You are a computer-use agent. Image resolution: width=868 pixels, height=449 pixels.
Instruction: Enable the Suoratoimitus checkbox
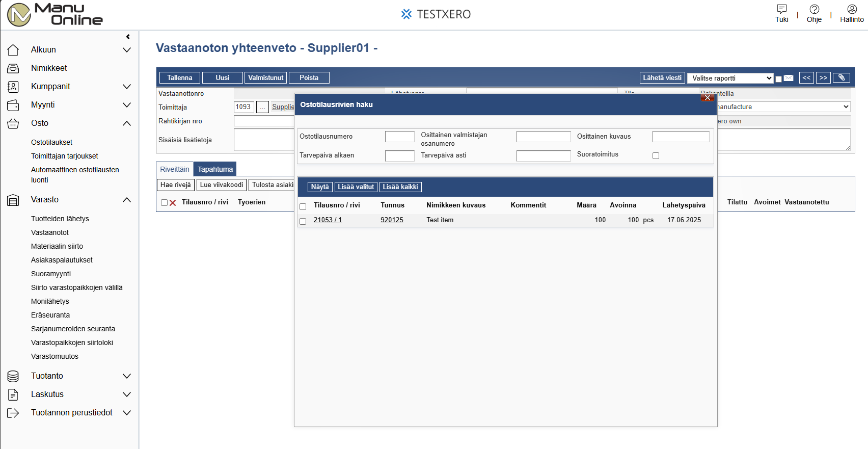[656, 155]
